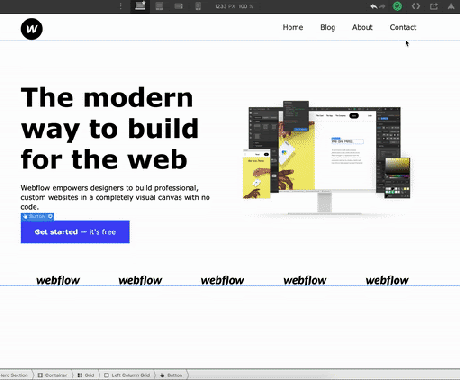Select the third webflow logo in row

[222, 281]
